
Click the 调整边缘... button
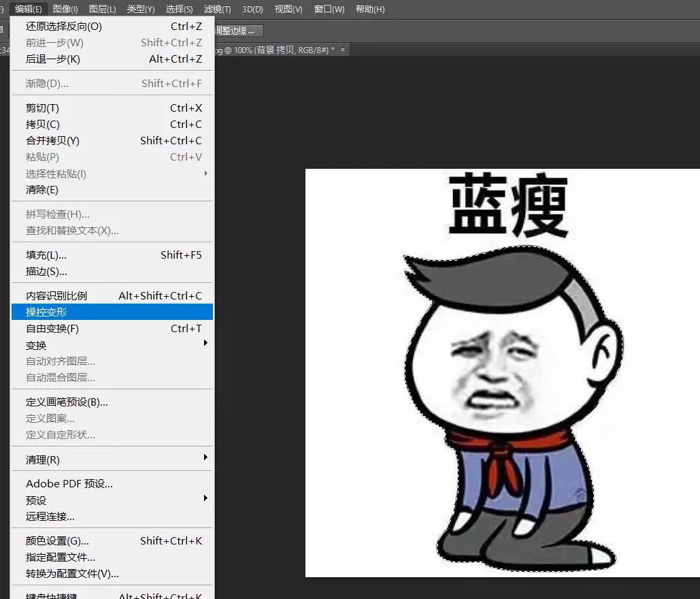click(238, 31)
